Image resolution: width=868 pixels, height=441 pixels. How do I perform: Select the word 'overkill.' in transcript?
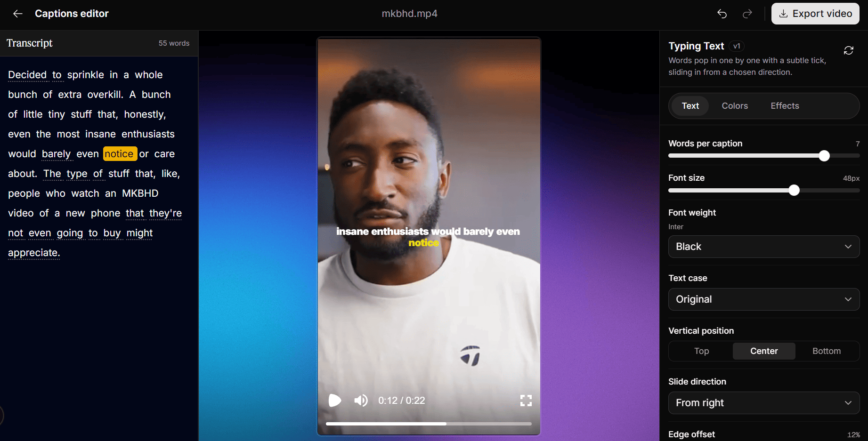coord(105,95)
